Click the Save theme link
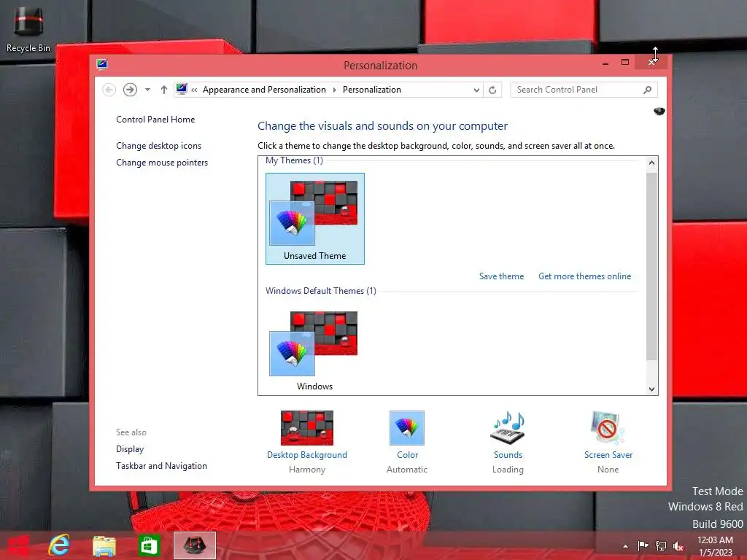 pos(501,276)
